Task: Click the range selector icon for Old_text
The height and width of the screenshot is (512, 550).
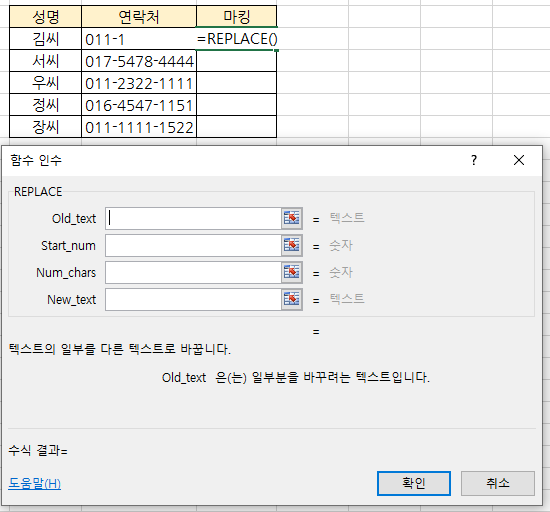Action: 292,218
